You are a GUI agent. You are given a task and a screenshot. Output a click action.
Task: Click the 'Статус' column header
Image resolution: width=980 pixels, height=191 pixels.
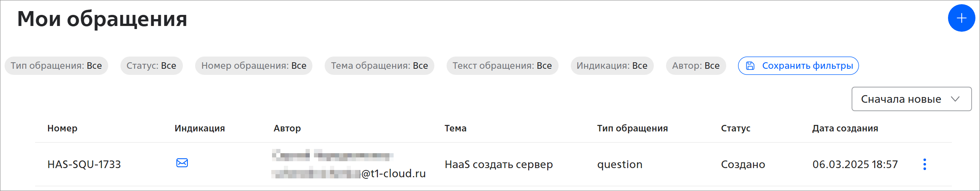735,128
